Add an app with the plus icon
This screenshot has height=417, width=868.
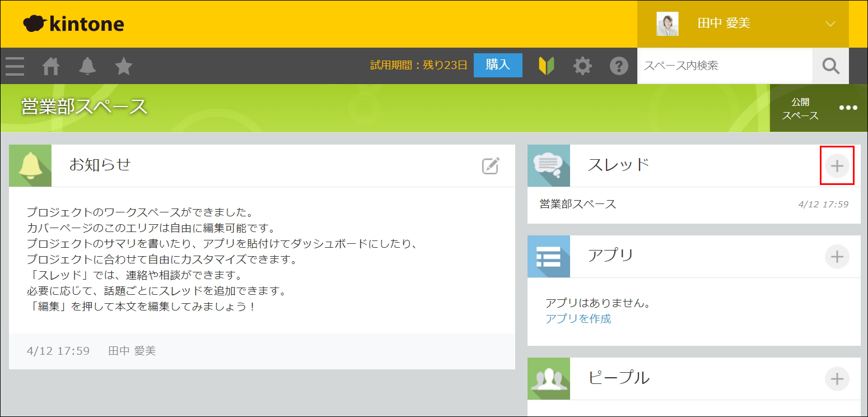837,256
